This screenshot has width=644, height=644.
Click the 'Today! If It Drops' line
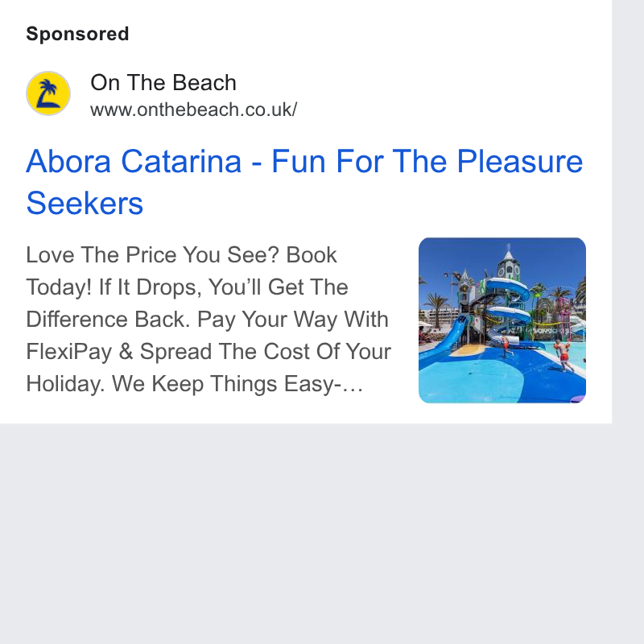187,287
